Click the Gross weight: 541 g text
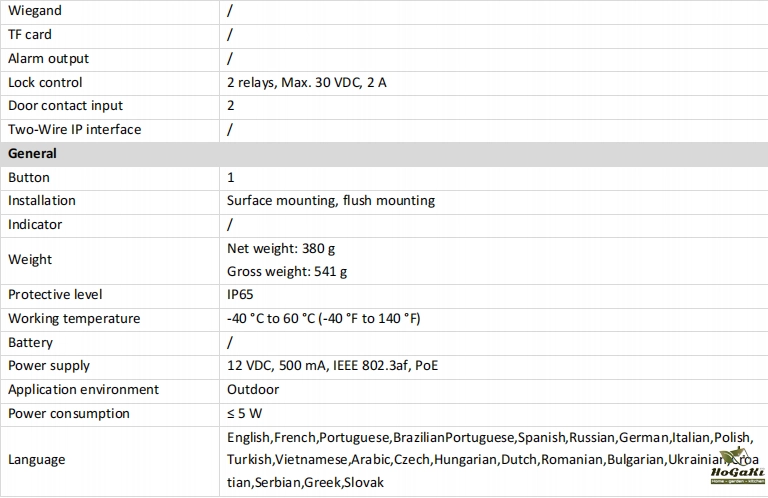Viewport: 768px width, 498px height. (287, 271)
